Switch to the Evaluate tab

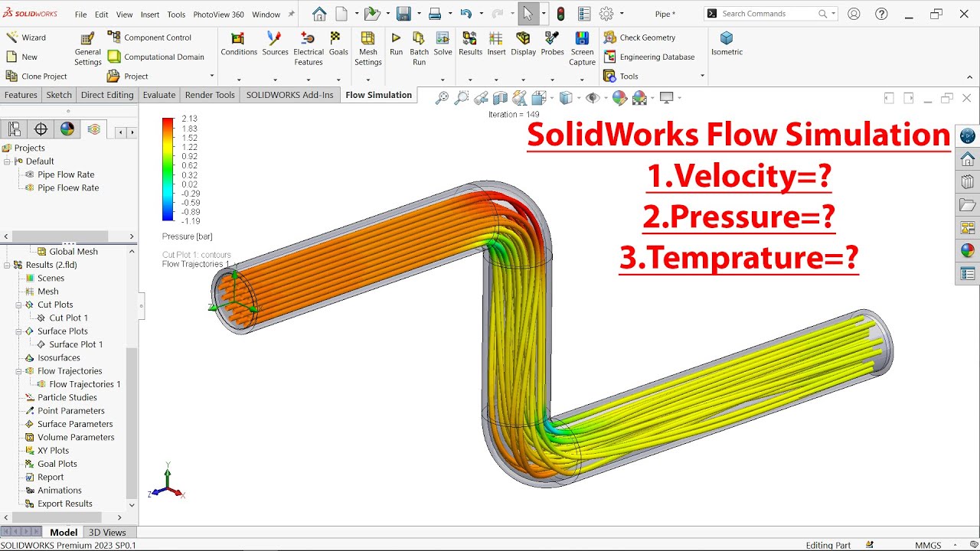[x=159, y=95]
